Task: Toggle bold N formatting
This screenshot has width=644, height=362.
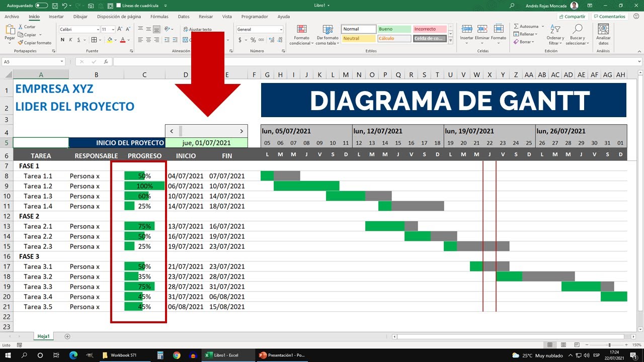Action: 62,40
